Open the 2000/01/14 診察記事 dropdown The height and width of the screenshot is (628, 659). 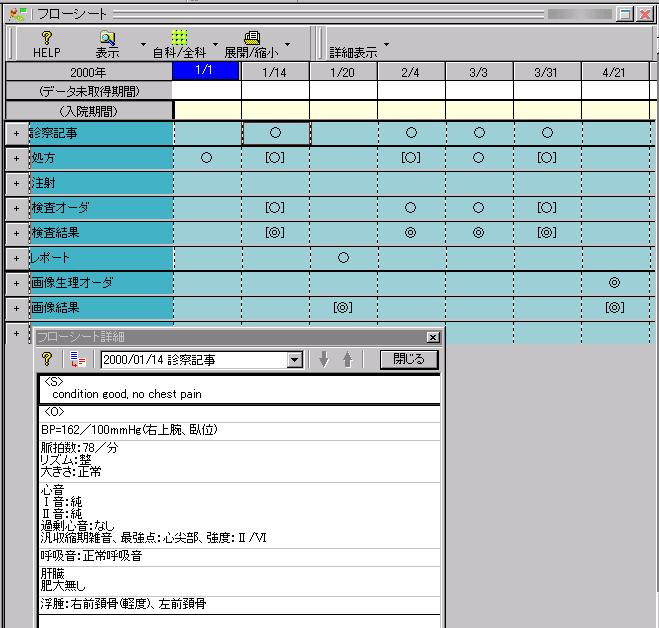click(x=295, y=360)
